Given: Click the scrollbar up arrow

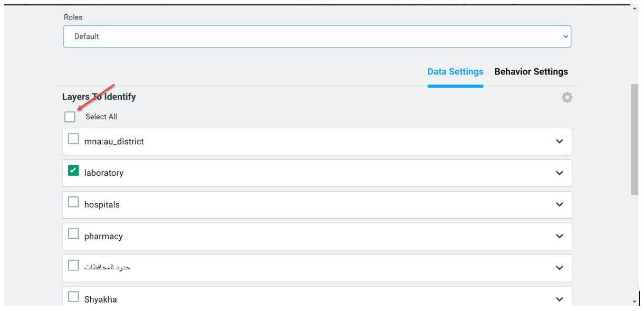Looking at the screenshot, I should [x=635, y=8].
